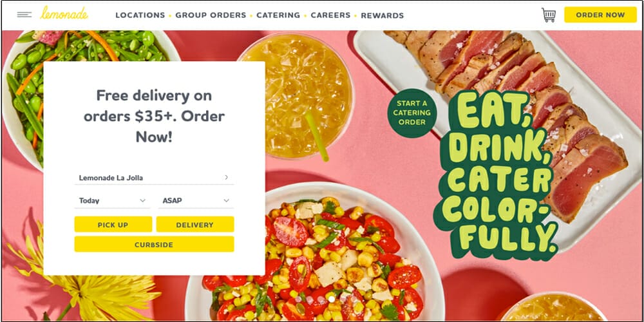Viewport: 644px width, 322px height.
Task: Open the Rewards link
Action: coord(383,15)
